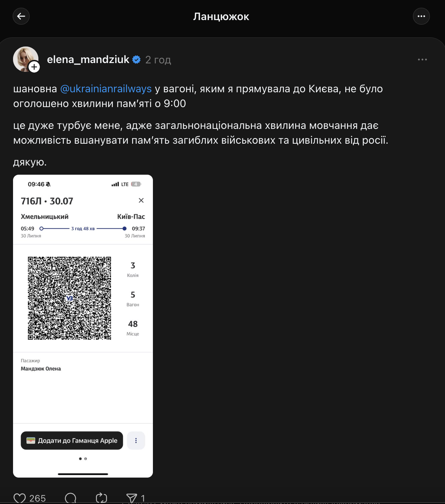
Task: Click the ticket's X close icon
Action: 141,200
